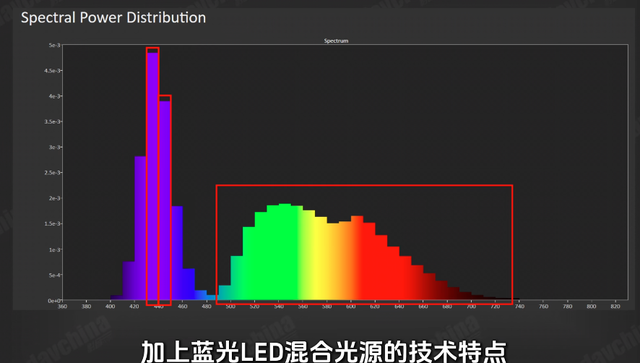Click the 420 wavelength axis label
Viewport: 640px width, 363px height.
[x=134, y=306]
